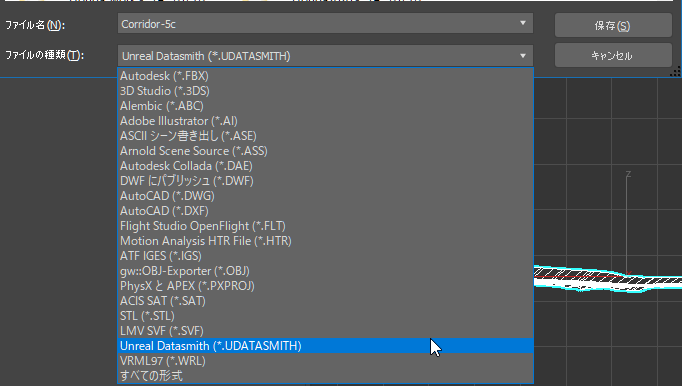Select すべての形式 all formats option
Screen dimensions: 682x386
coord(325,376)
